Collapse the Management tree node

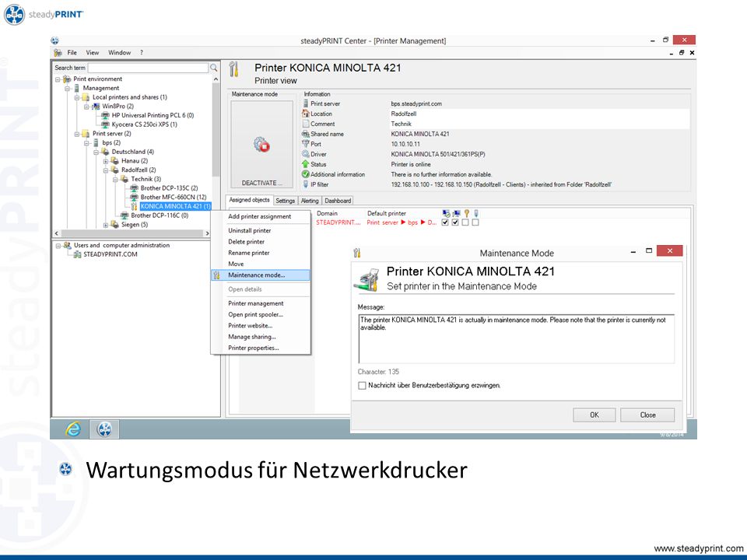click(67, 88)
